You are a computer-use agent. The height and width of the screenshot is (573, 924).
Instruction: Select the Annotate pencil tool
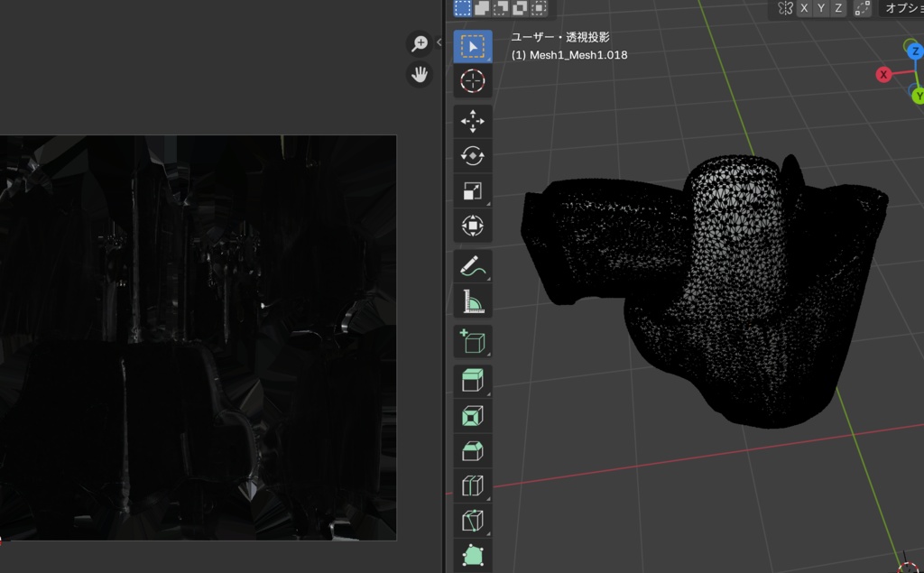(x=472, y=266)
